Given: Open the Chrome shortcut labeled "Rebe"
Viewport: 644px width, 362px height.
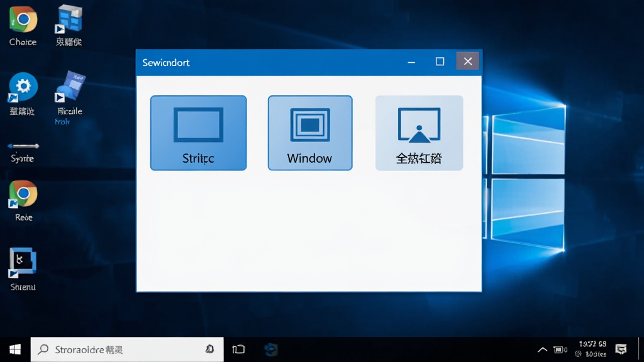Looking at the screenshot, I should [x=23, y=200].
